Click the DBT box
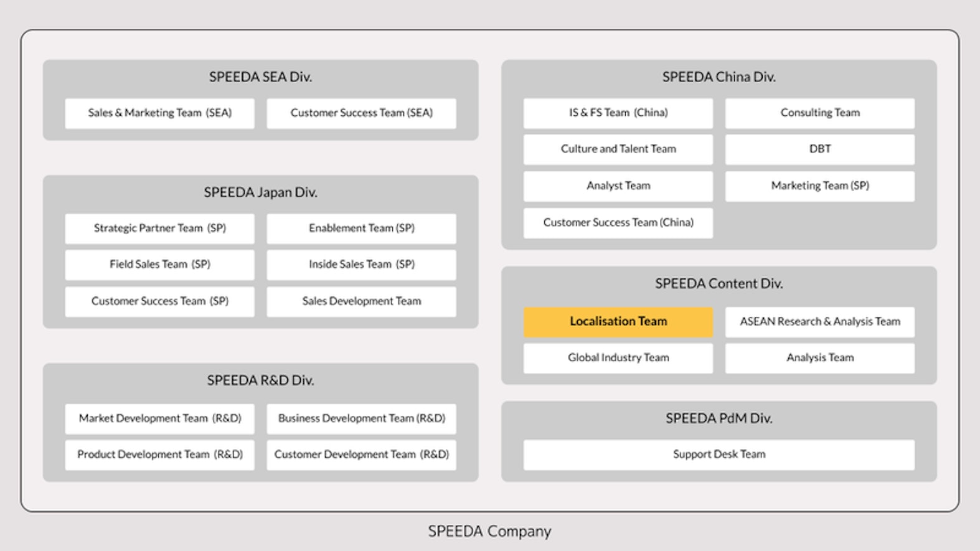Image resolution: width=980 pixels, height=551 pixels. tap(820, 149)
